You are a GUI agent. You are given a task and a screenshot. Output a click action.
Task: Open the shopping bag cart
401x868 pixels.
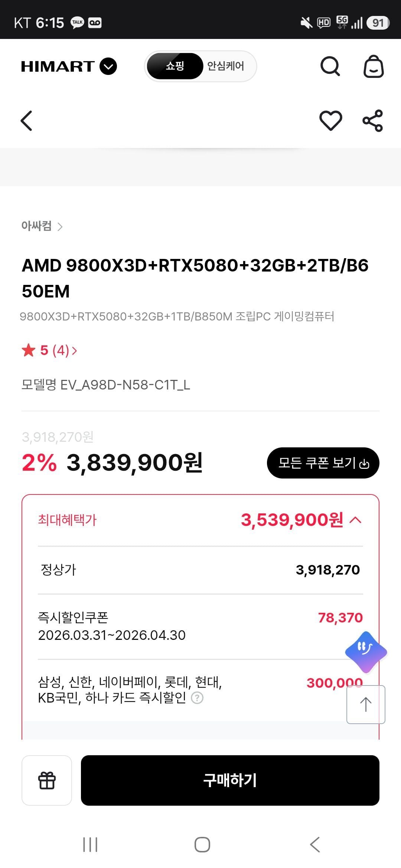click(x=373, y=67)
